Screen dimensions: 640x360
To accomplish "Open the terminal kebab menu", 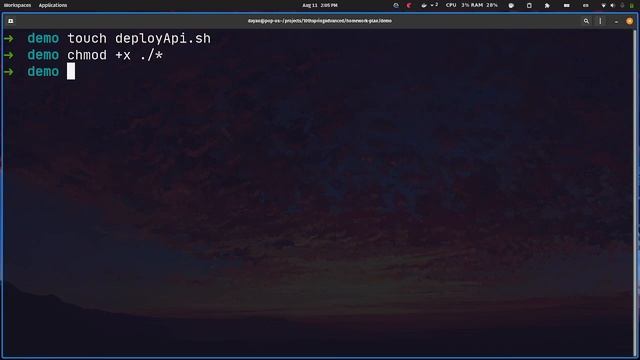I will point(600,21).
